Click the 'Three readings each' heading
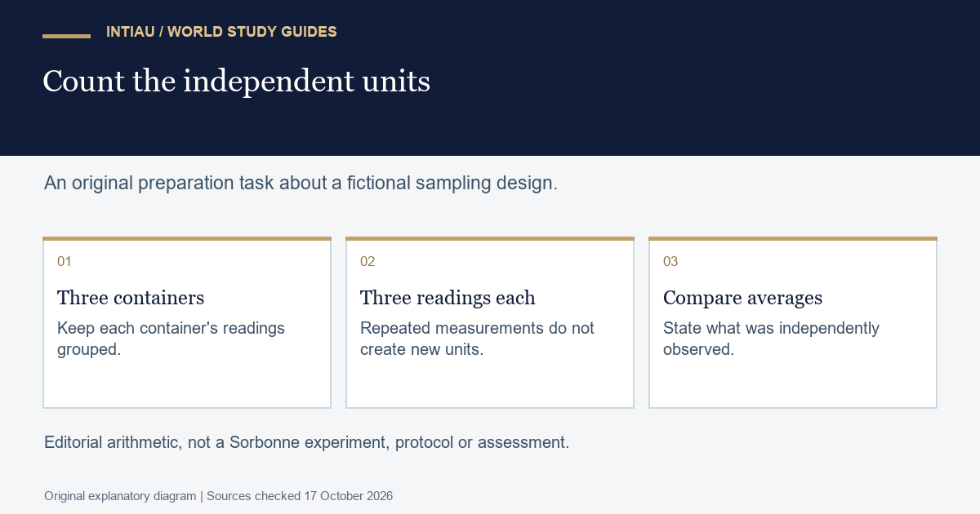Image resolution: width=980 pixels, height=514 pixels. click(x=448, y=298)
